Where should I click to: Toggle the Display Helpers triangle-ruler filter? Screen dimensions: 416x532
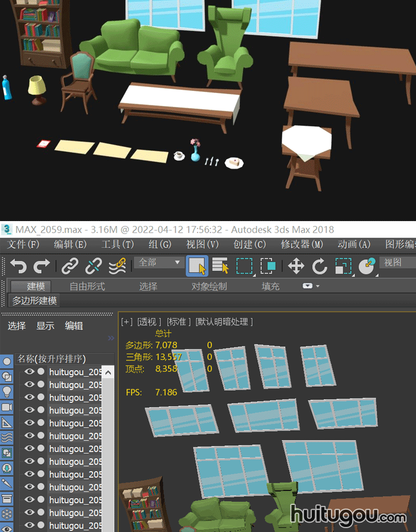[x=7, y=422]
